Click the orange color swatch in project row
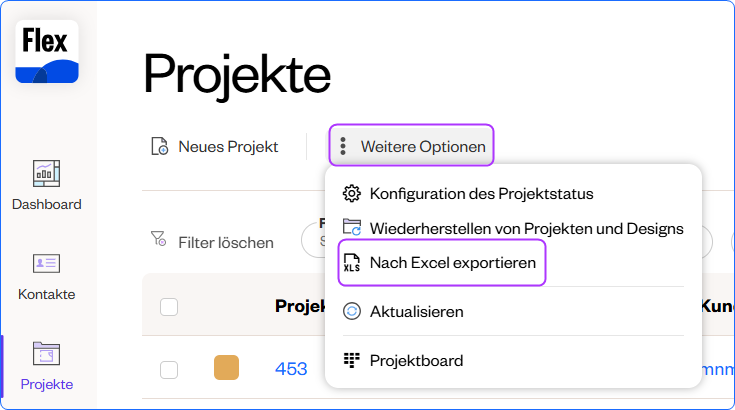The image size is (735, 410). [226, 368]
